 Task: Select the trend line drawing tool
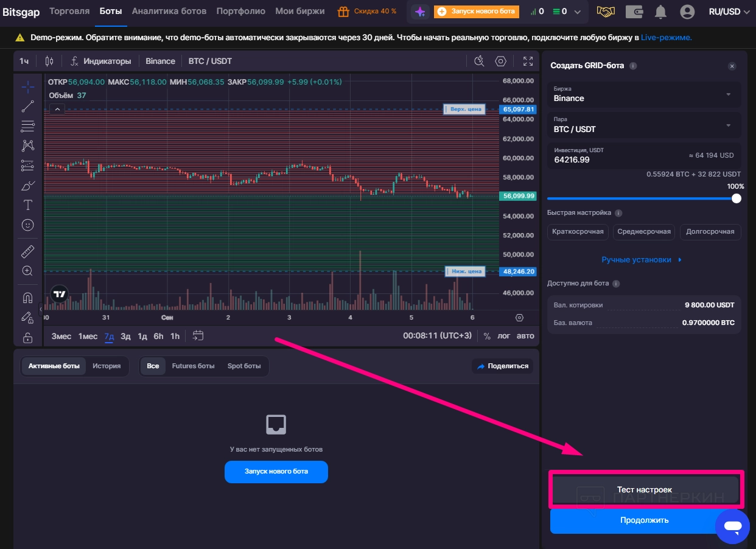[27, 107]
